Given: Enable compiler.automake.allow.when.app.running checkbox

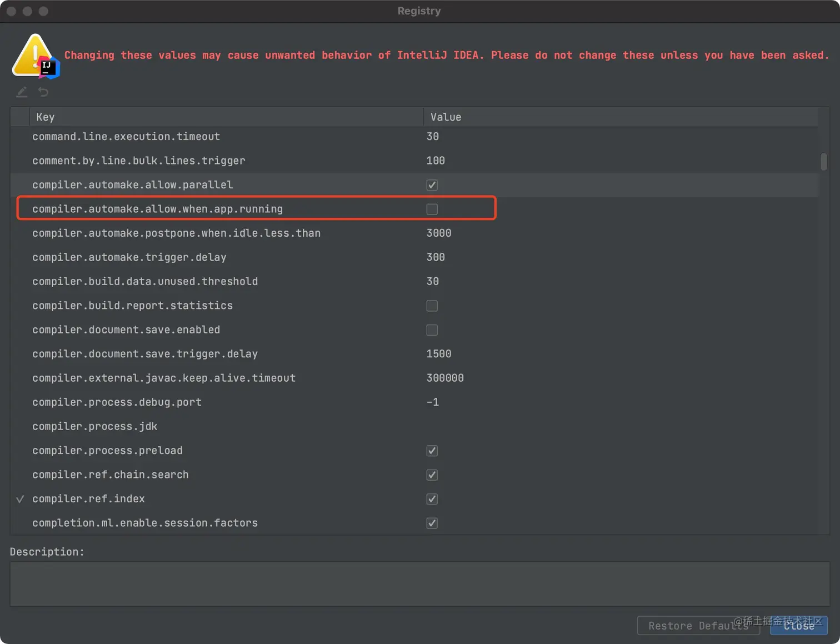Looking at the screenshot, I should pyautogui.click(x=432, y=209).
